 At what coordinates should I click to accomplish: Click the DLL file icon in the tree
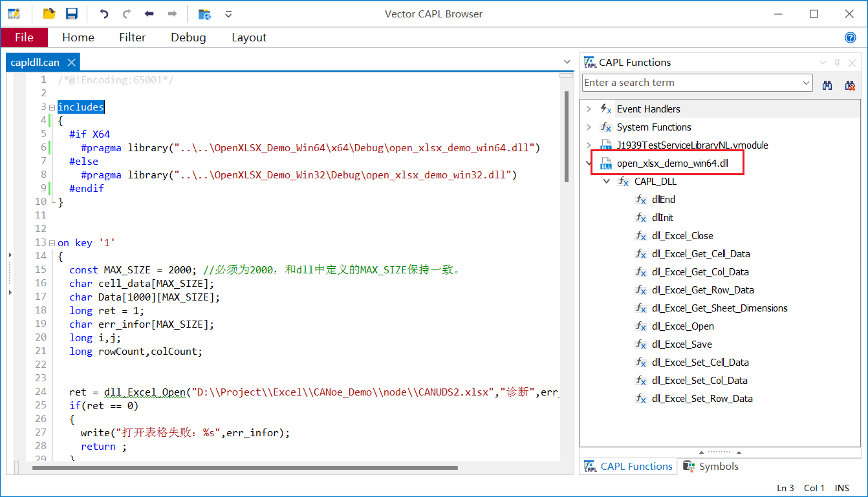(606, 164)
